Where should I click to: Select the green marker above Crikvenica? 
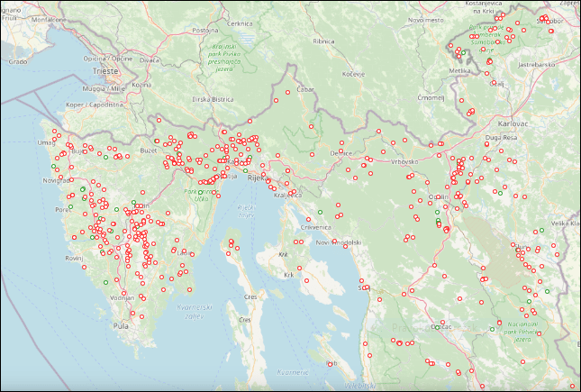[319, 212]
